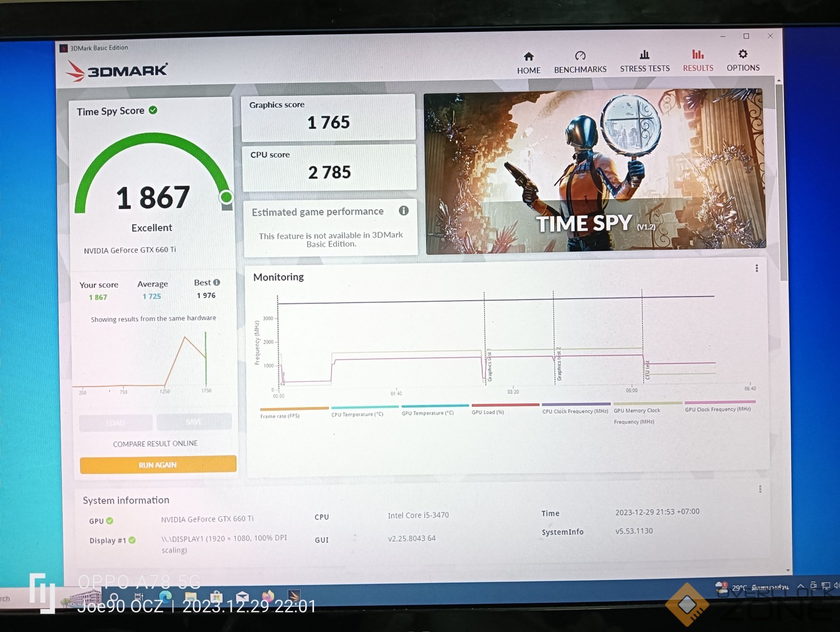The width and height of the screenshot is (840, 632).
Task: Open the Benchmarks section
Action: tap(580, 63)
